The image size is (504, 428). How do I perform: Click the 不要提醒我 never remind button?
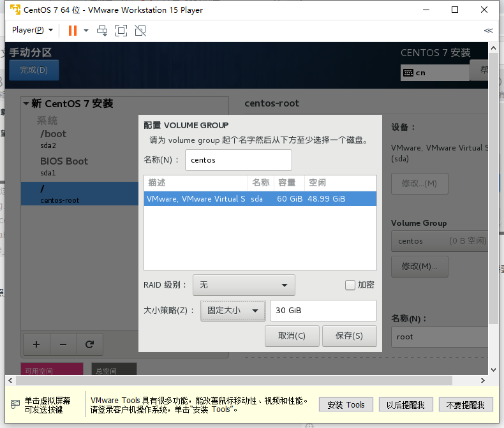[466, 405]
